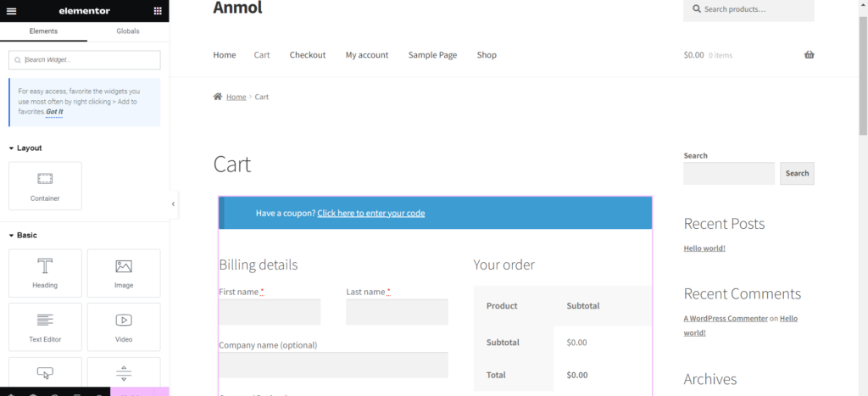This screenshot has height=396, width=868.
Task: Open Cart in the navigation menu
Action: coord(262,55)
